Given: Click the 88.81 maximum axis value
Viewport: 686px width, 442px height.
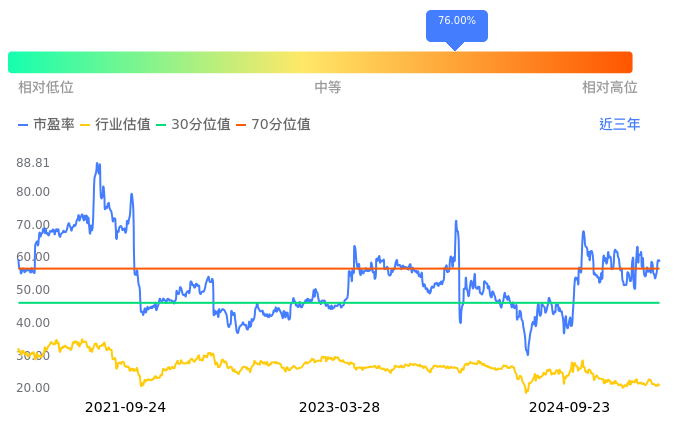Looking at the screenshot, I should [x=33, y=163].
